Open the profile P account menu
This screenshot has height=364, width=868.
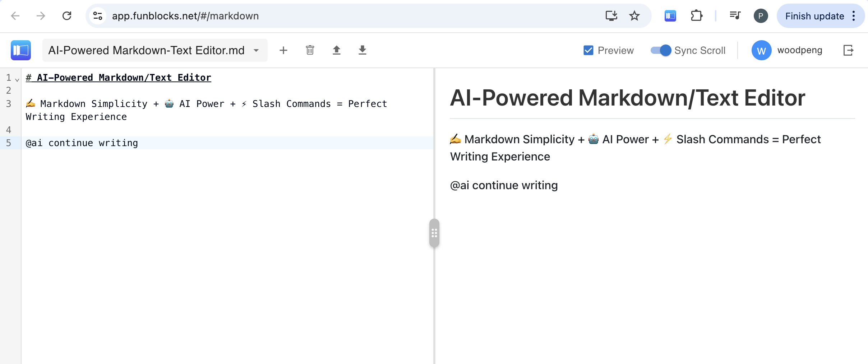click(761, 16)
